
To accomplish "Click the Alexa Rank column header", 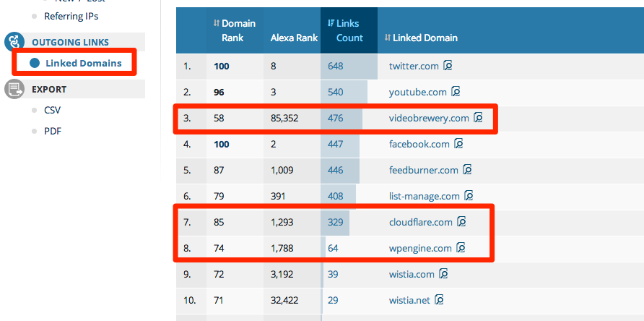I will coord(294,38).
